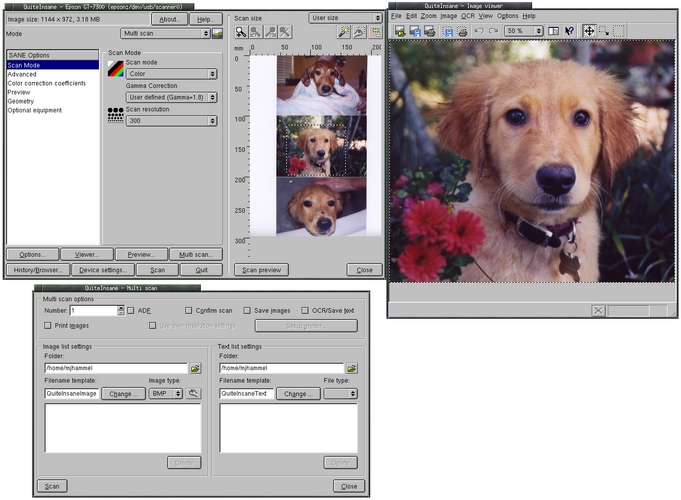Expand the Scan resolution 300 dropdown

(x=171, y=121)
